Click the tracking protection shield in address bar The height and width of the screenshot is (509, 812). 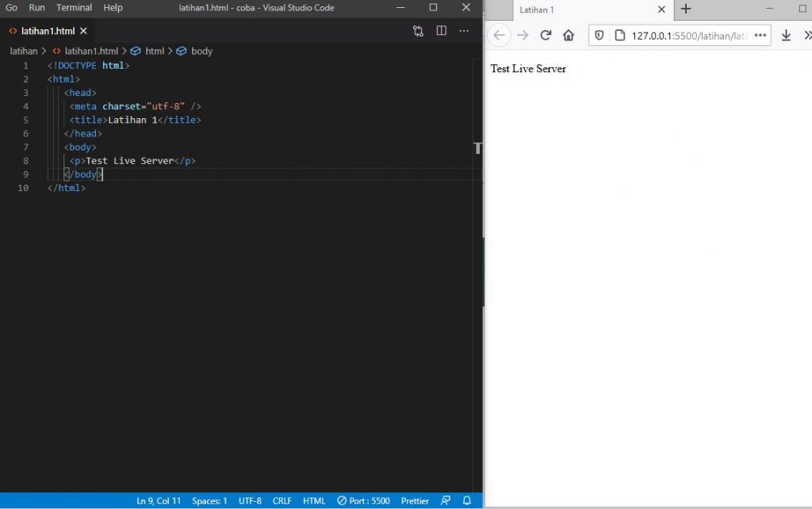tap(599, 34)
